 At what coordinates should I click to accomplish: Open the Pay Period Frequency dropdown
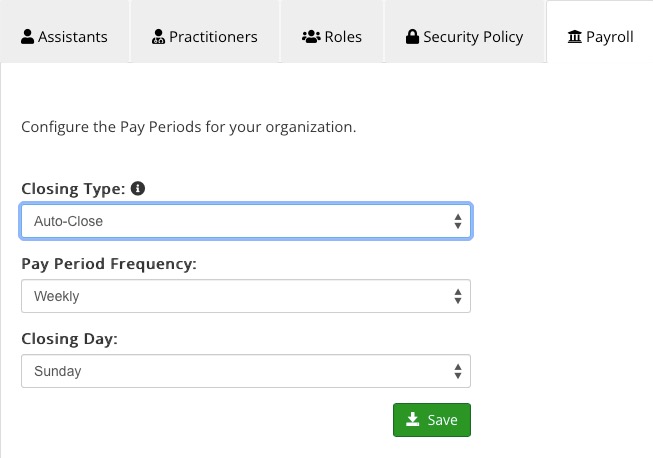coord(246,296)
